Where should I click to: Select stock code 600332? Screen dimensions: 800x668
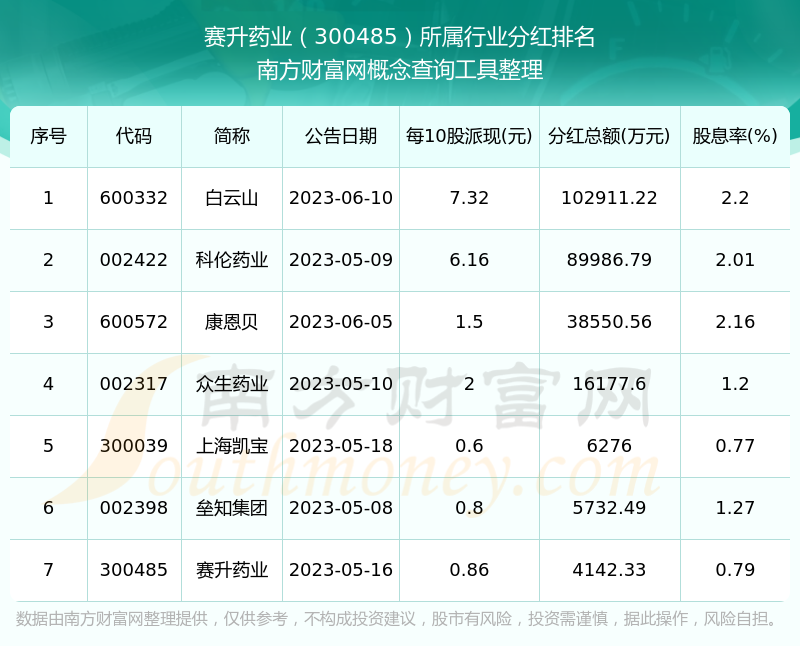134,198
